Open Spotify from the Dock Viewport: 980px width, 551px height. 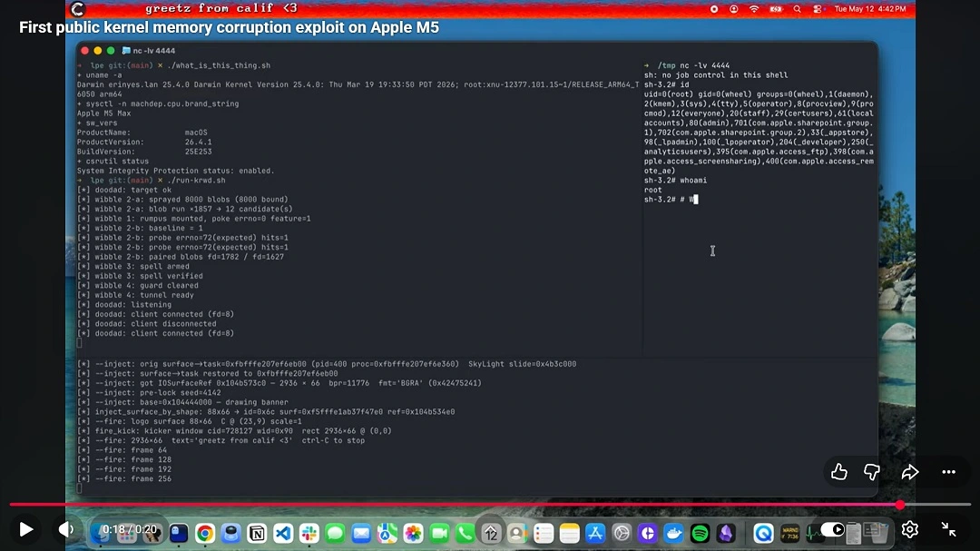(700, 533)
